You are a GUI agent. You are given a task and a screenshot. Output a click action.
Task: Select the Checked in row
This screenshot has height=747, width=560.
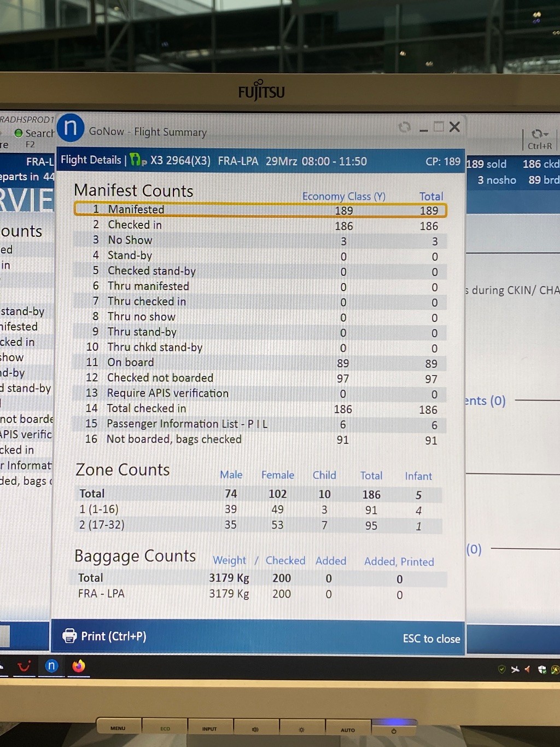point(260,225)
